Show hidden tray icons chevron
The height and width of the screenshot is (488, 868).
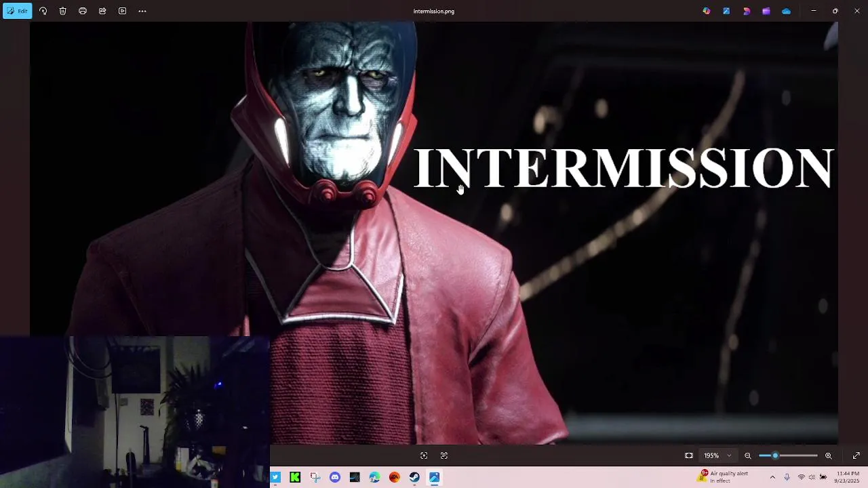(772, 477)
